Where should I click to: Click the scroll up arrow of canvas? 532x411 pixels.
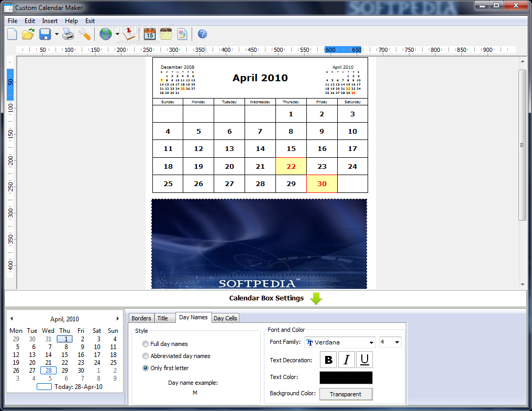click(x=523, y=61)
